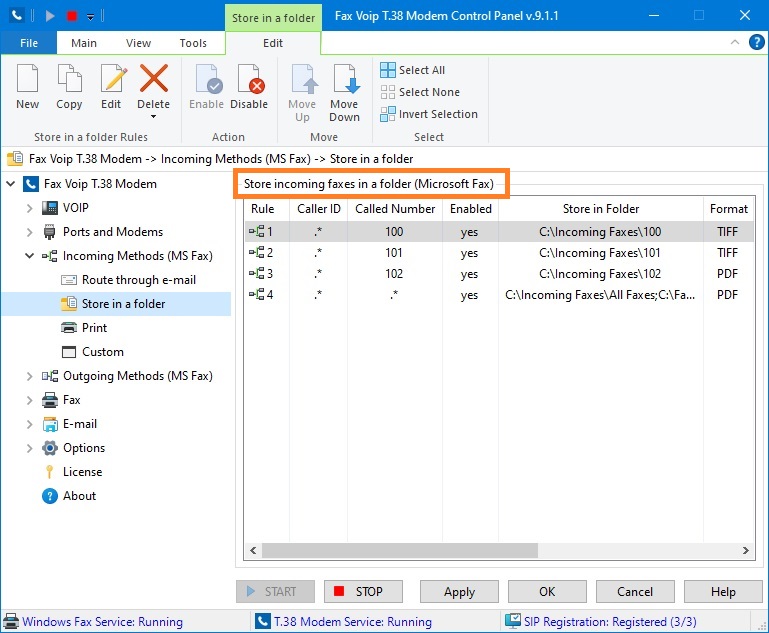Click the blue help question icon

click(x=756, y=42)
